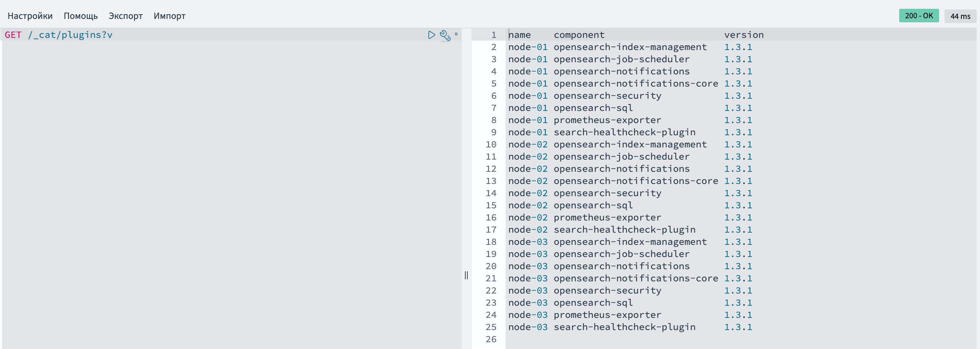980x349 pixels.
Task: Click the panel resize handle between editors
Action: coord(466,275)
